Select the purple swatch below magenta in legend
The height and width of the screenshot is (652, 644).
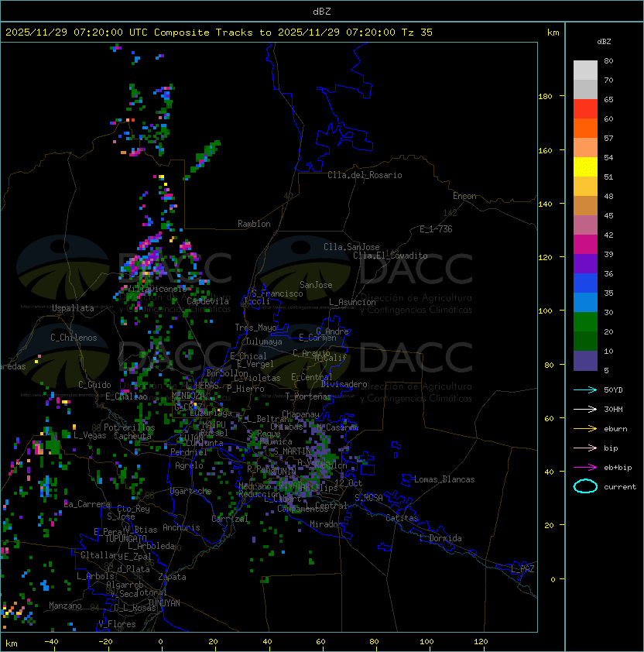(585, 263)
